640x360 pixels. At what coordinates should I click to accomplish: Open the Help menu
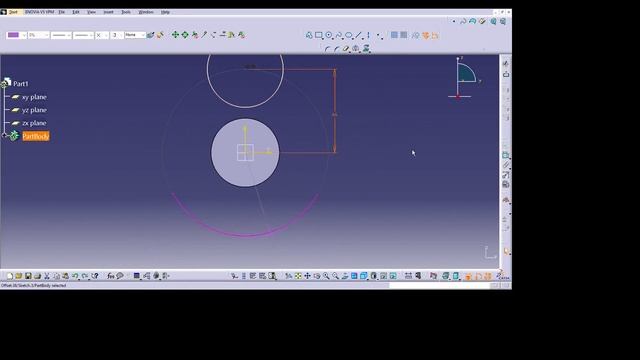tap(165, 12)
